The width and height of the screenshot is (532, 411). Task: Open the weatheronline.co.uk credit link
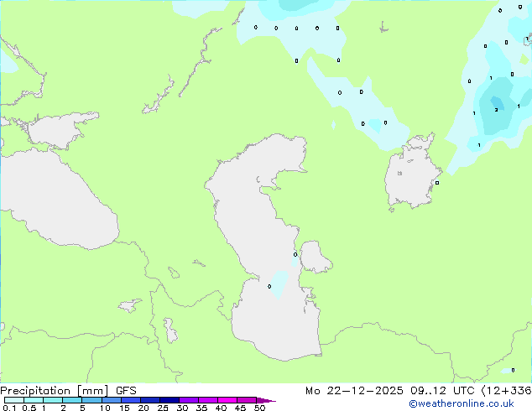pos(461,403)
